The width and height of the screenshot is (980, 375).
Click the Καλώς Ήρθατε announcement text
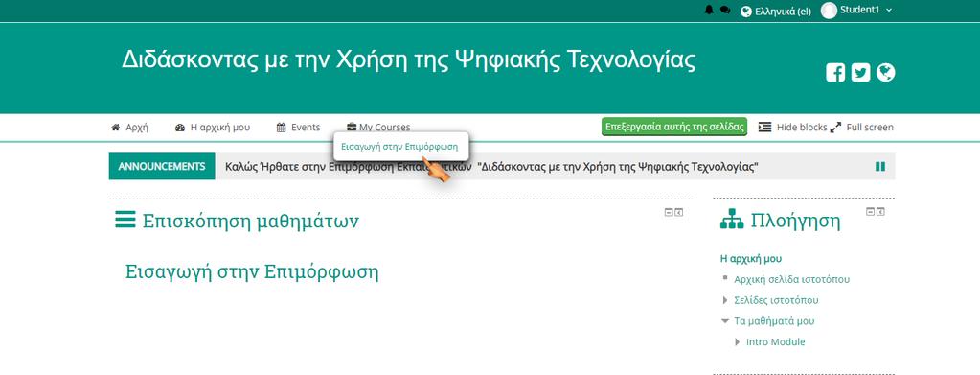(x=491, y=167)
